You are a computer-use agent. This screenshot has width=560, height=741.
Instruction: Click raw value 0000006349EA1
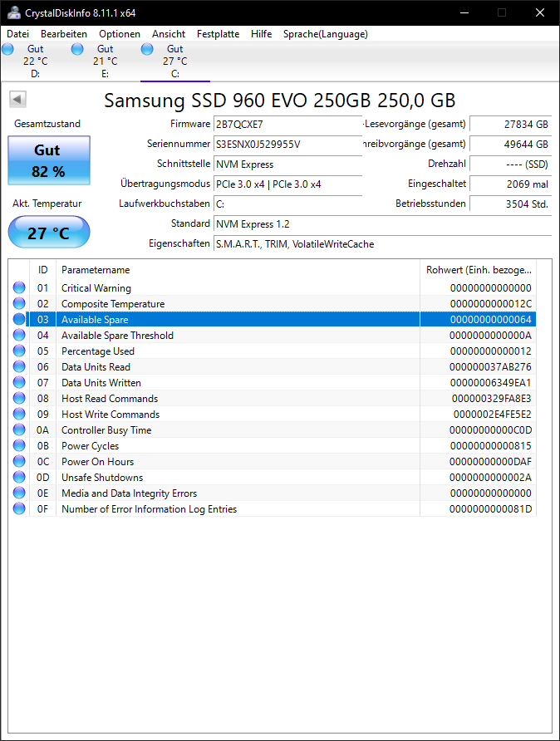490,383
